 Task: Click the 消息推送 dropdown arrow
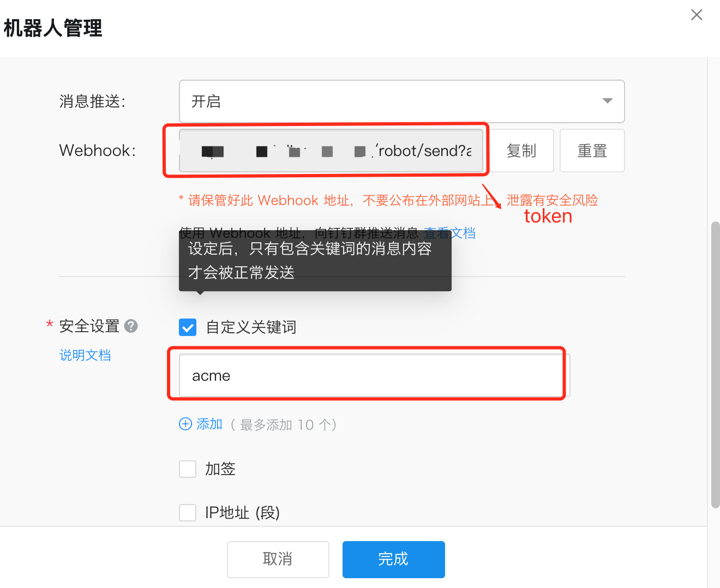[607, 101]
